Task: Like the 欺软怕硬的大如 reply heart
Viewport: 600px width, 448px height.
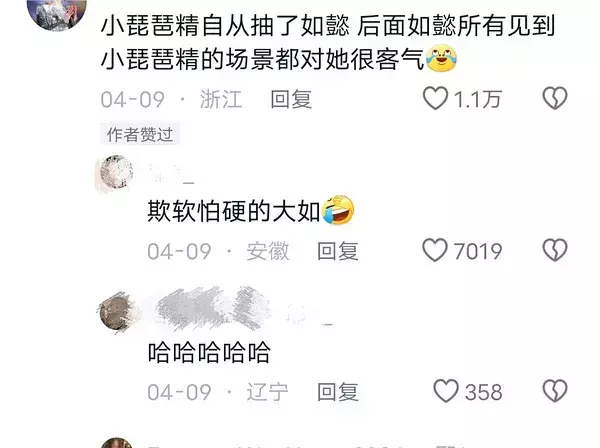Action: [435, 250]
